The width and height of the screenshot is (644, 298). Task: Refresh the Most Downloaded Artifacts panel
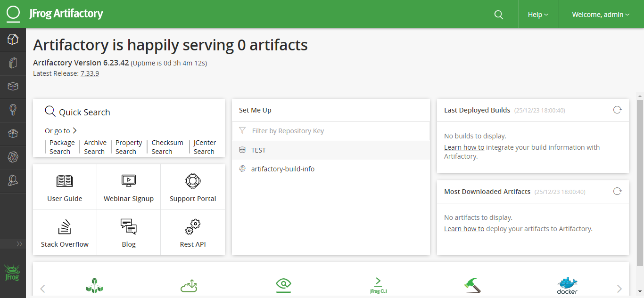[617, 192]
